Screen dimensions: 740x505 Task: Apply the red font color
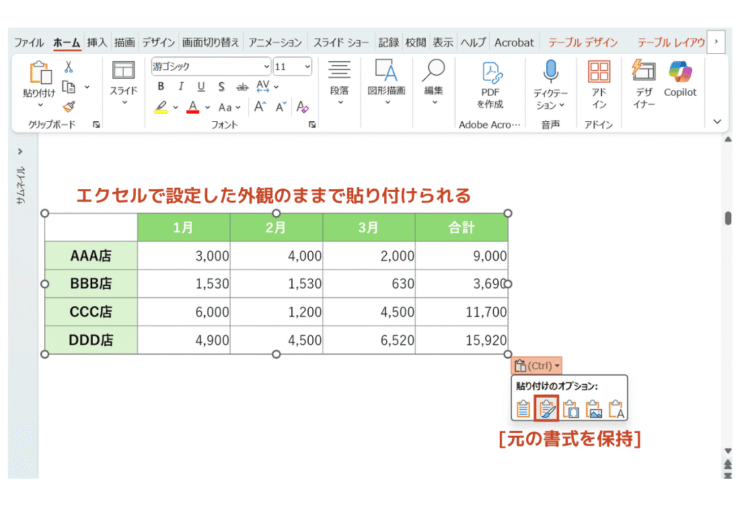click(x=193, y=107)
